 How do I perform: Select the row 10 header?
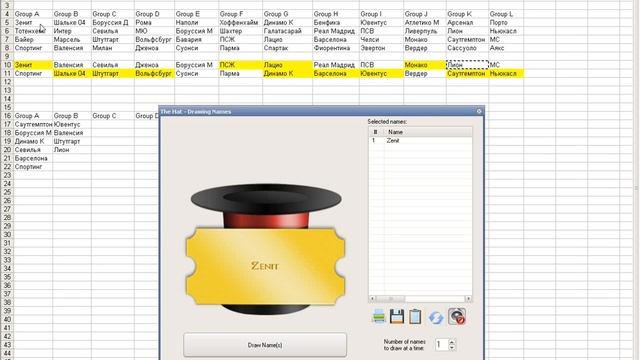[x=7, y=65]
